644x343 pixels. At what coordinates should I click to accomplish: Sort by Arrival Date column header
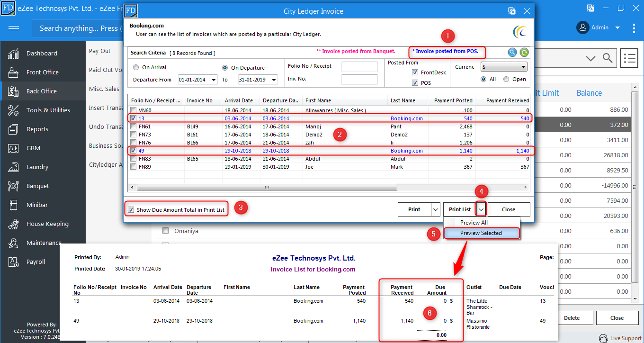[241, 100]
